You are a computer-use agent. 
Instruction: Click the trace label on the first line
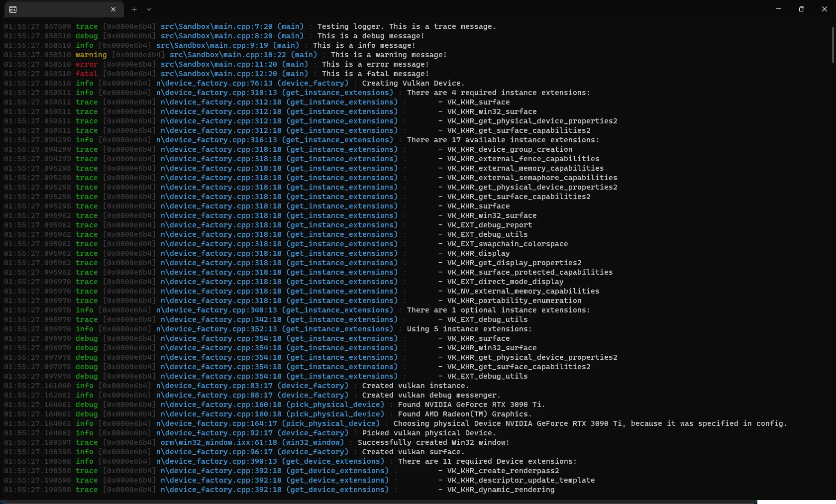pos(86,26)
